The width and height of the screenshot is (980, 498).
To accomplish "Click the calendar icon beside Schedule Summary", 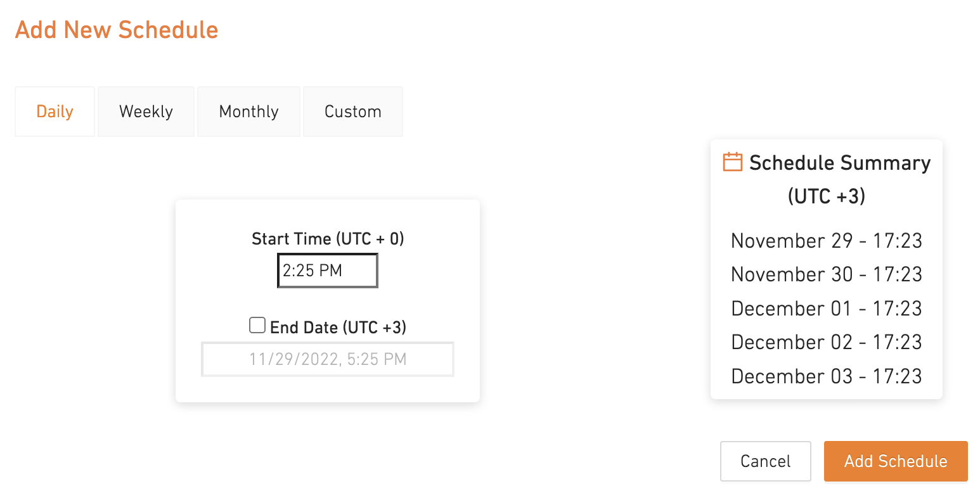I will [732, 162].
